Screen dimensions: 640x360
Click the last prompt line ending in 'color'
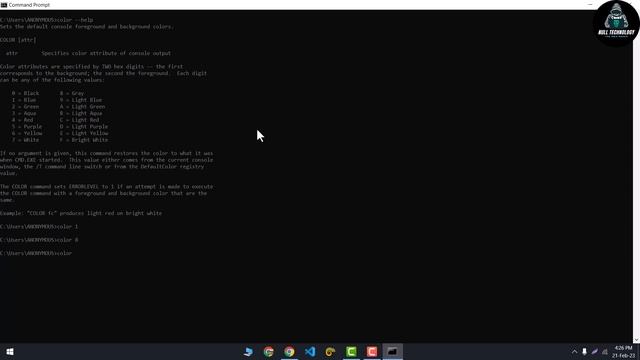tap(36, 253)
